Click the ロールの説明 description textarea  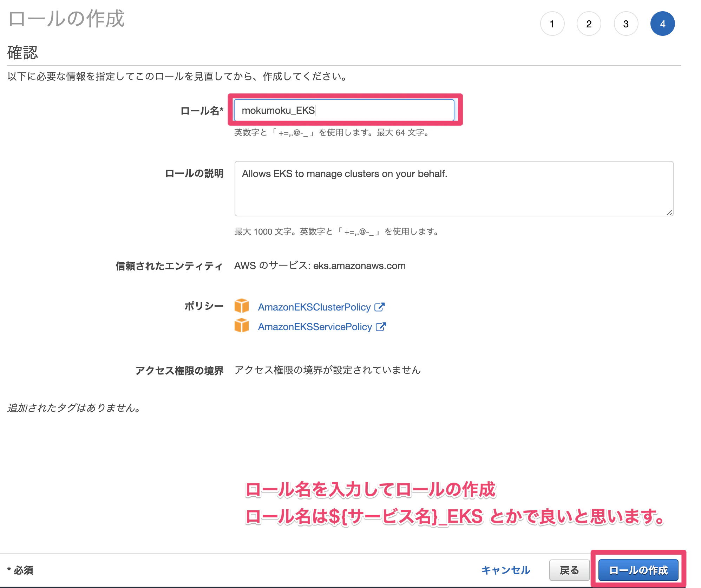(454, 189)
